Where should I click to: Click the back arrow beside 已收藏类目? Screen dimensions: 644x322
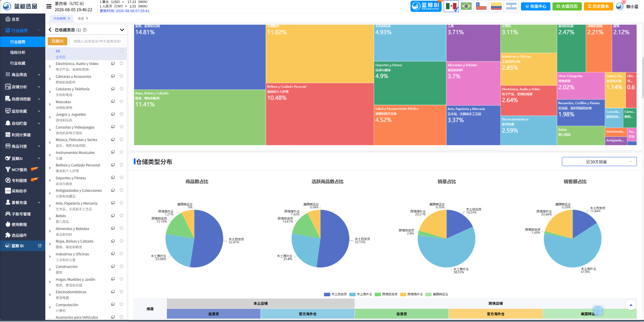tap(50, 30)
